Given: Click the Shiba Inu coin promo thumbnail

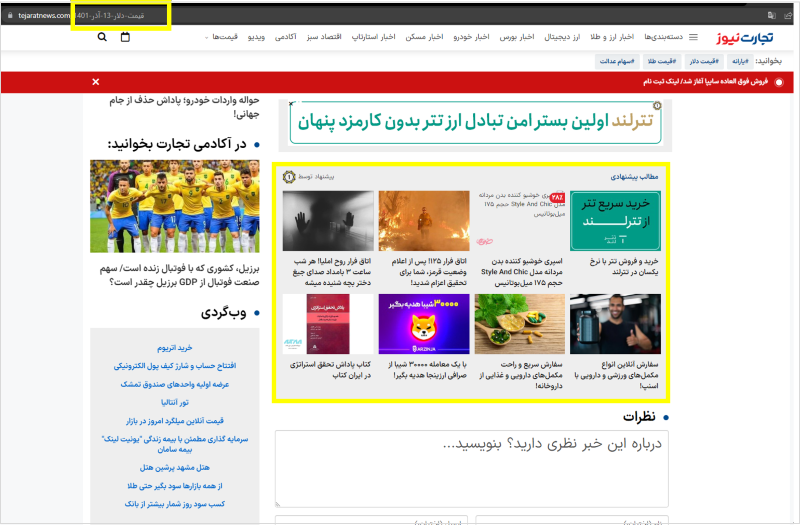Looking at the screenshot, I should coord(424,324).
